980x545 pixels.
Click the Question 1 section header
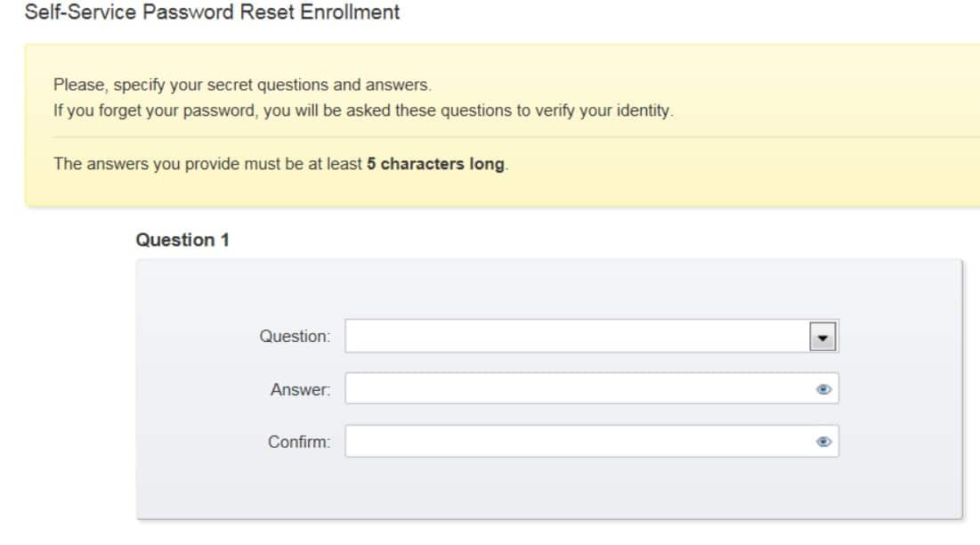185,239
